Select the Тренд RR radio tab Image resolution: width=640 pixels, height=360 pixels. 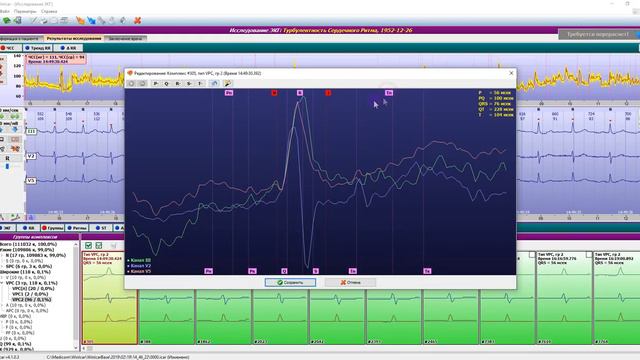37,48
